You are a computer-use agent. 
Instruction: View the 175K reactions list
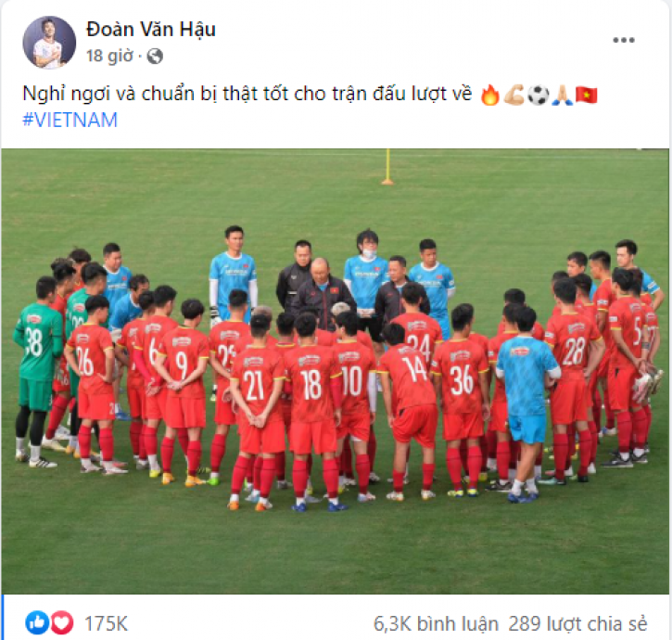click(106, 623)
